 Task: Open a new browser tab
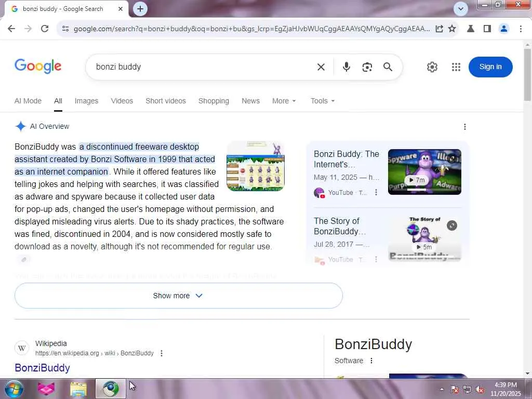(x=140, y=9)
